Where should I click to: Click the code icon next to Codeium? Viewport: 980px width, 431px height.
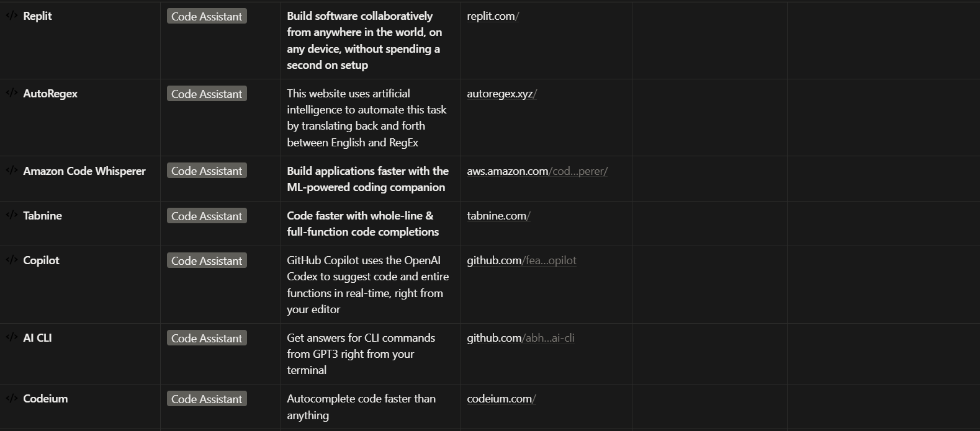click(11, 399)
